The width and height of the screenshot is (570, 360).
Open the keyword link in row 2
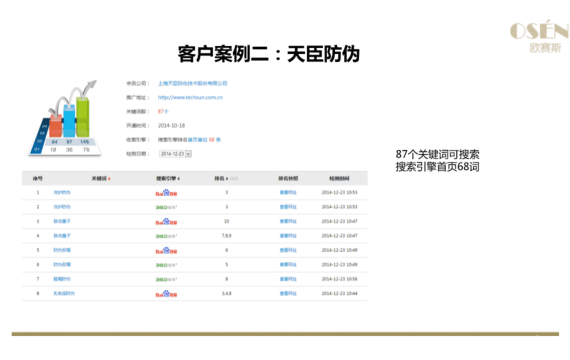pyautogui.click(x=62, y=207)
